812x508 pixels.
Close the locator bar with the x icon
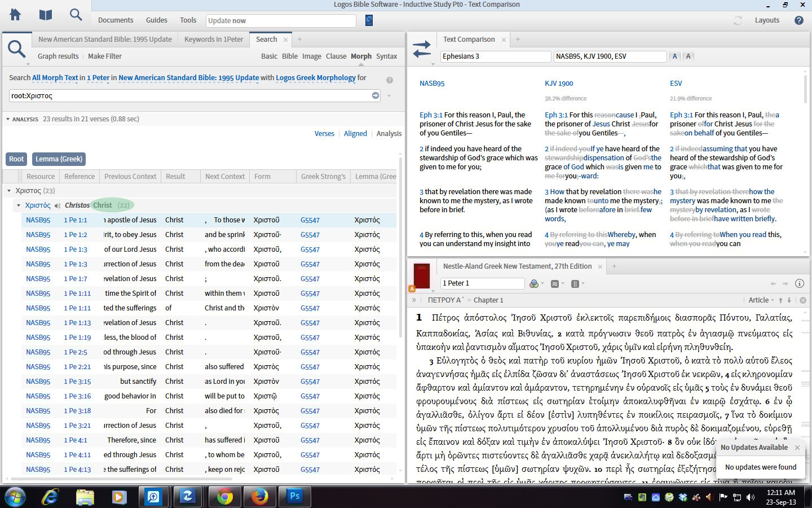coord(803,300)
